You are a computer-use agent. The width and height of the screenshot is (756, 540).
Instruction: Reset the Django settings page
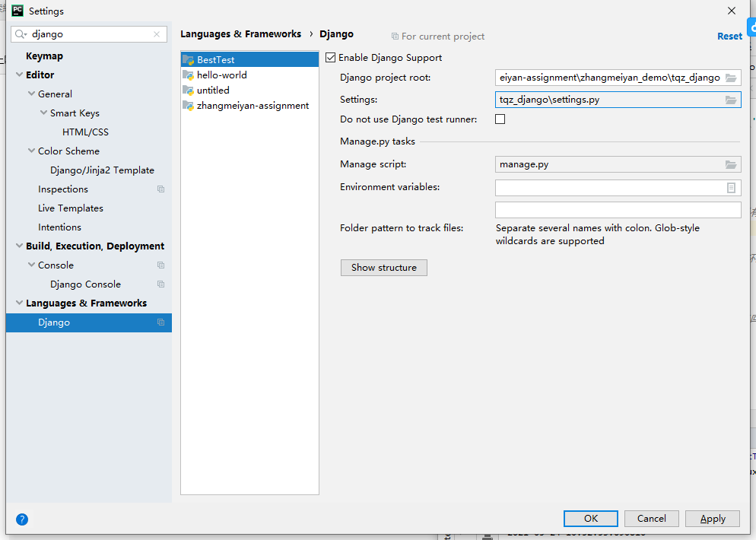click(729, 37)
